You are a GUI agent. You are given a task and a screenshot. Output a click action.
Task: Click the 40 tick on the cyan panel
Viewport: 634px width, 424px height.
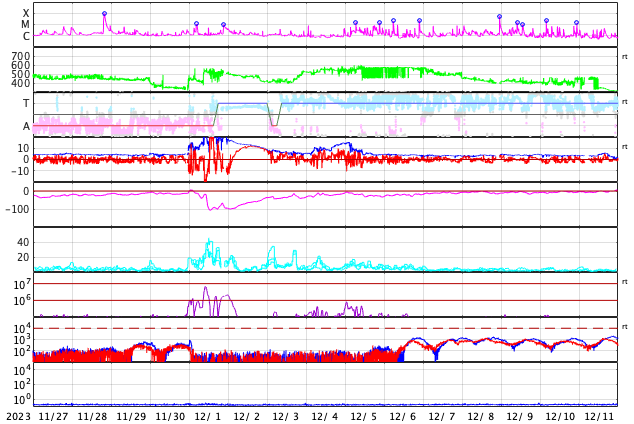(x=23, y=243)
